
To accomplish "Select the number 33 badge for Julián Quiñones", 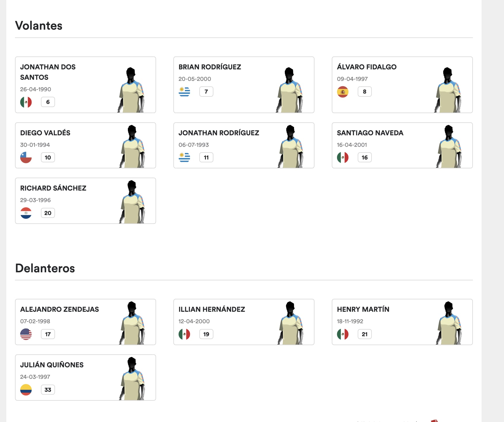I will (48, 389).
